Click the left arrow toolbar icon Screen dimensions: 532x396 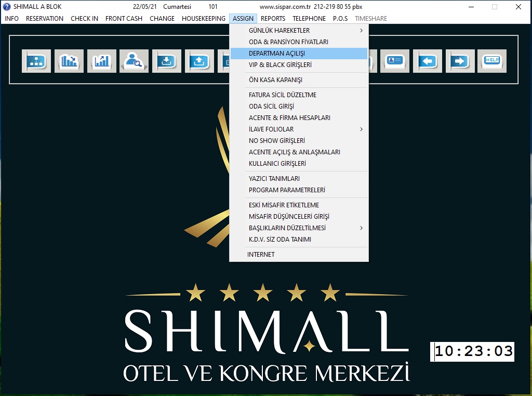tap(428, 61)
